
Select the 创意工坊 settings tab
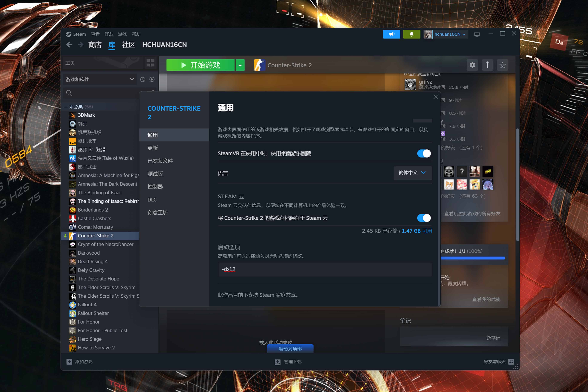coord(174,212)
